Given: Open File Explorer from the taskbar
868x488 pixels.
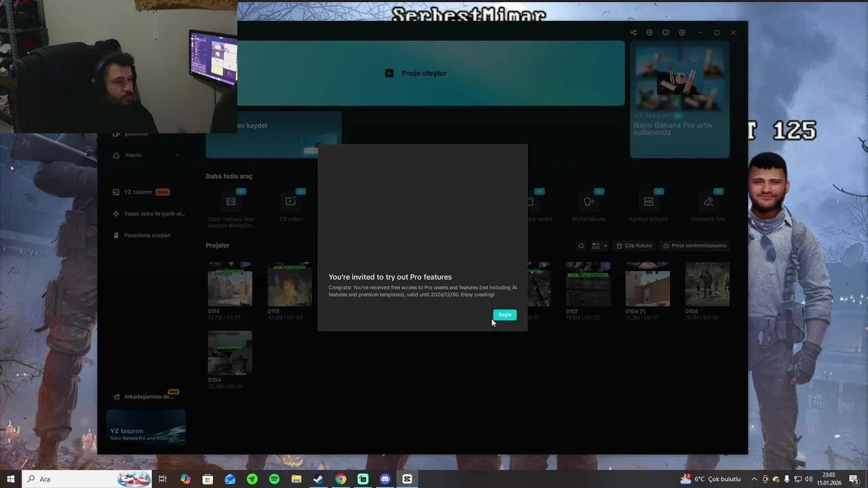Looking at the screenshot, I should tap(296, 479).
